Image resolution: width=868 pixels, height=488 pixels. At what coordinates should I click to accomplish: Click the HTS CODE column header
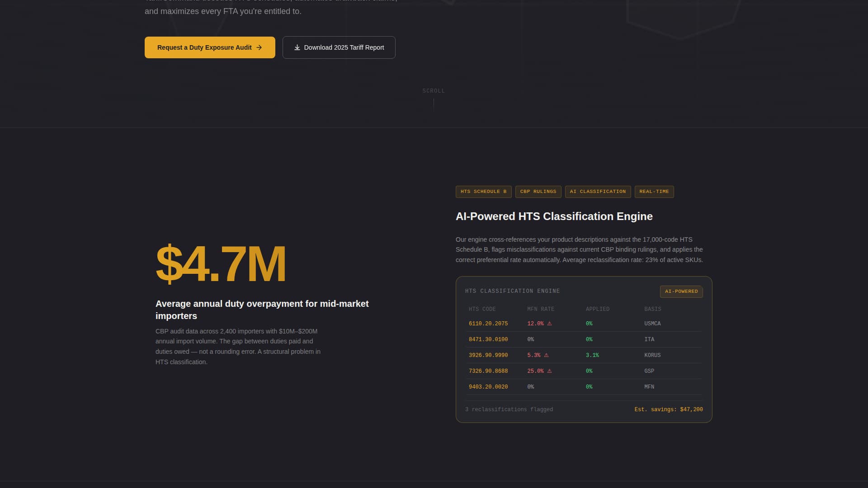pyautogui.click(x=482, y=309)
